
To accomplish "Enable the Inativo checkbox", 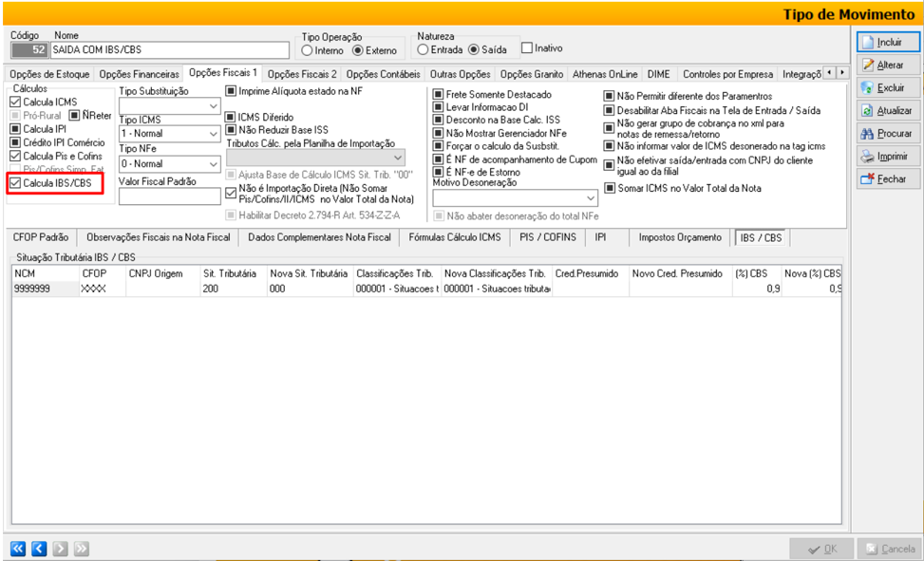I will [x=527, y=48].
